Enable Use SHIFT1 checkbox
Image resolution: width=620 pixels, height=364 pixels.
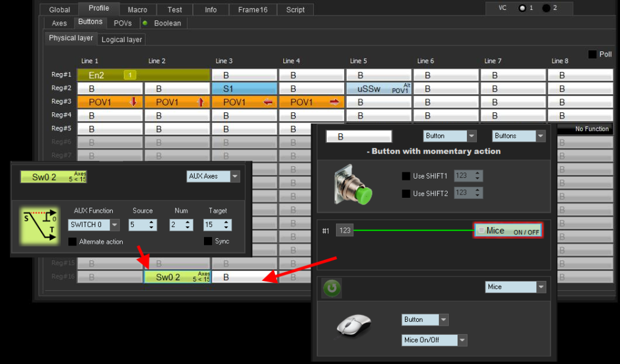pos(405,176)
